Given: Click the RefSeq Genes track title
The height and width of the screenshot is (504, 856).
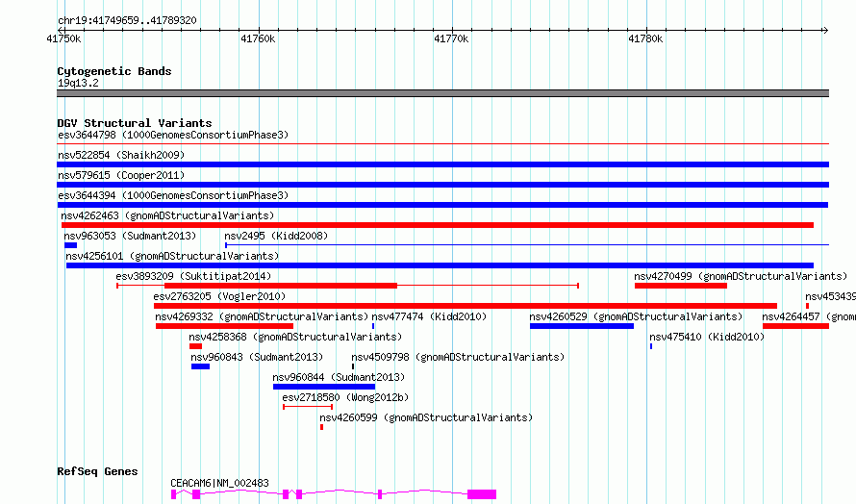Looking at the screenshot, I should (97, 471).
